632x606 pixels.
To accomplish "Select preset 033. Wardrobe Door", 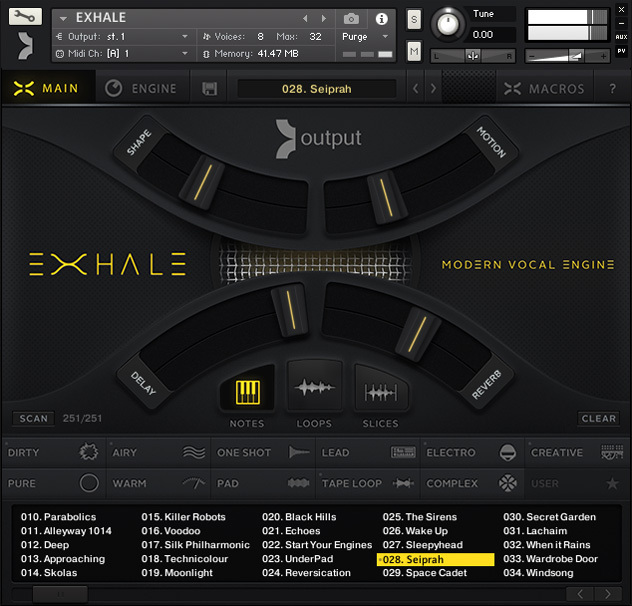I will coord(550,559).
